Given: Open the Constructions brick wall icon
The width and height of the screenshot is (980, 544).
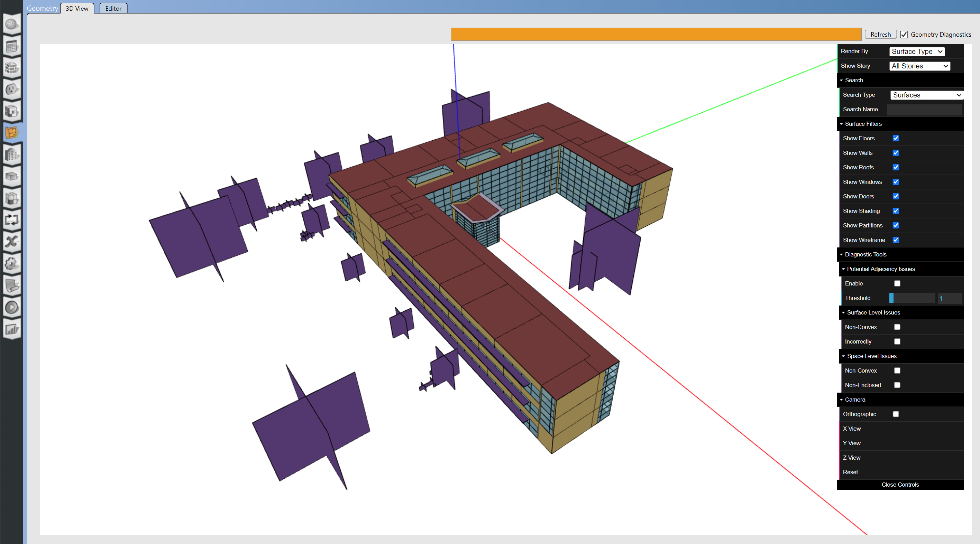Looking at the screenshot, I should tap(11, 68).
